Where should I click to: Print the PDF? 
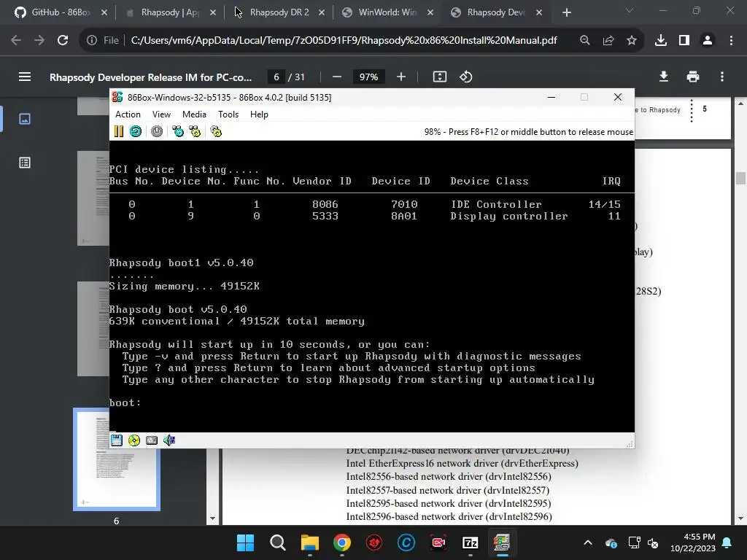[693, 77]
